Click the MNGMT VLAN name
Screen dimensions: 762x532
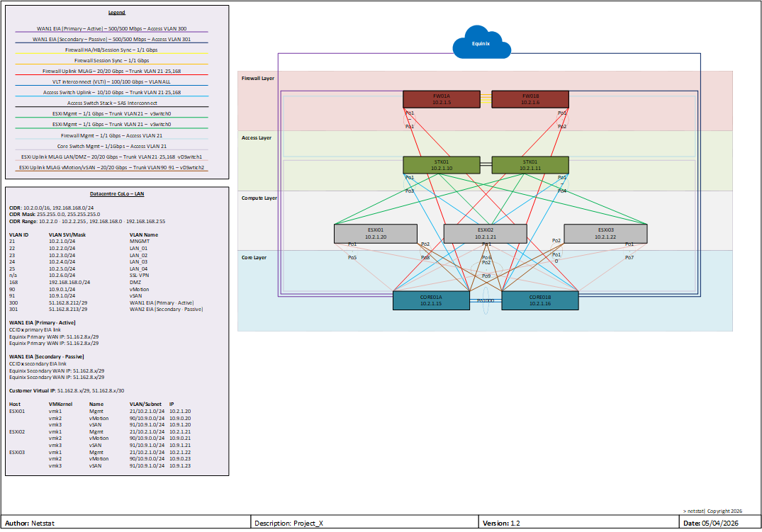pyautogui.click(x=140, y=241)
